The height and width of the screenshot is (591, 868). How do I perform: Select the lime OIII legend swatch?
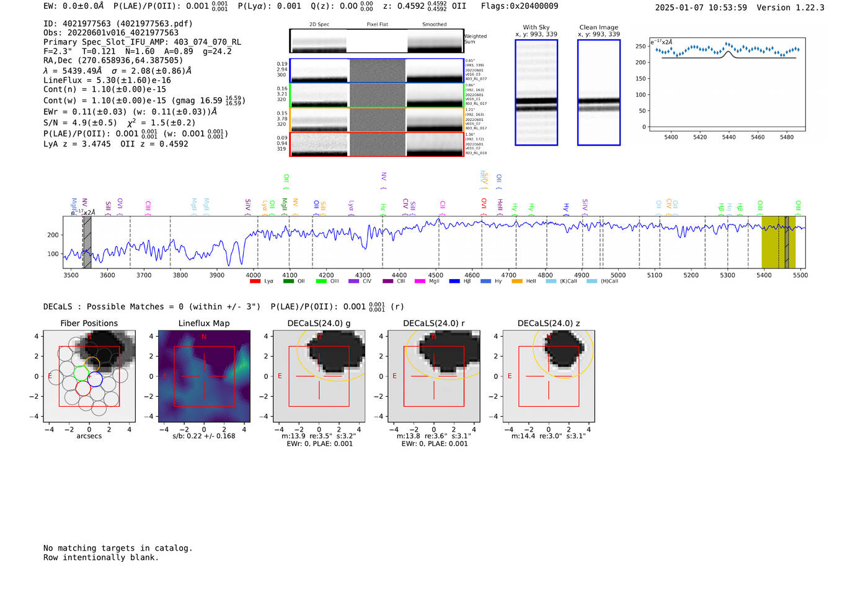coord(321,282)
